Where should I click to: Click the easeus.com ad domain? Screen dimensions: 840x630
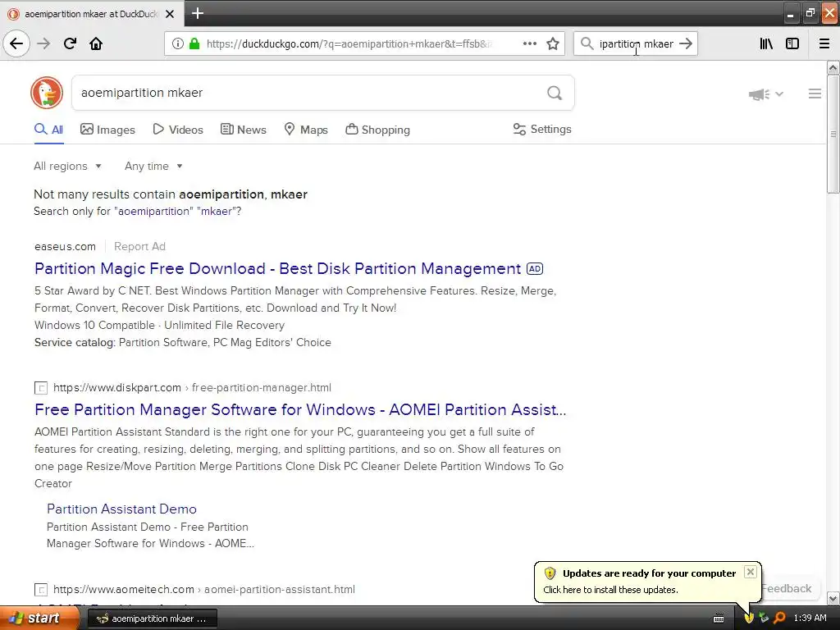pos(65,246)
